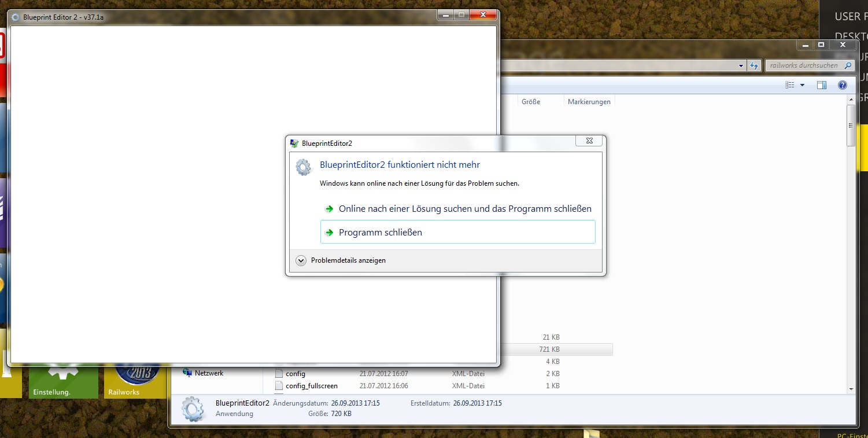Viewport: 868px width, 438px height.
Task: Click the "721 KB" size cell of the selected file
Action: click(549, 349)
